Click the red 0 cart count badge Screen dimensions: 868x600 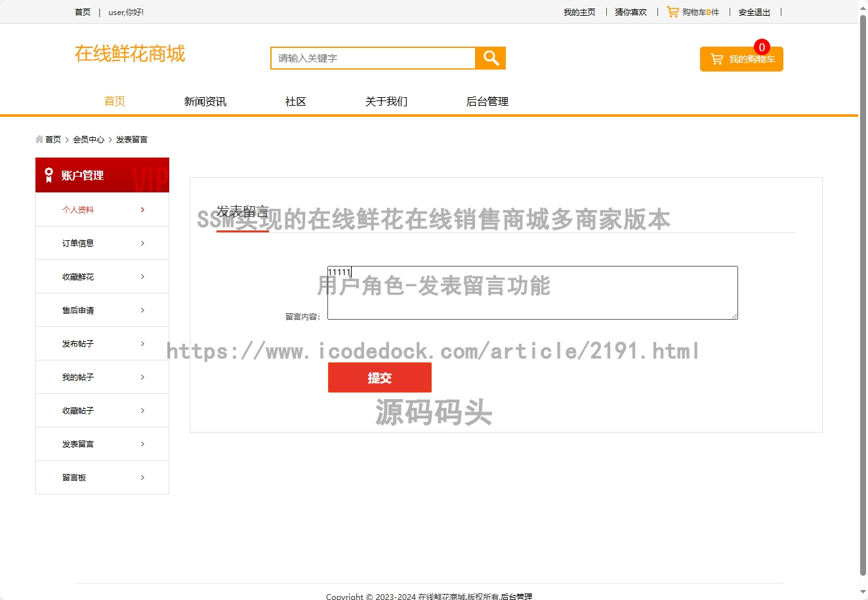tap(762, 47)
